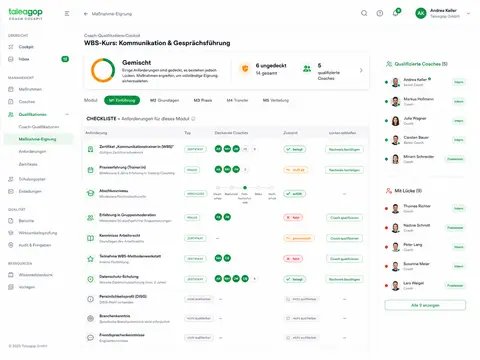Switch to the M2 Grundlagen tab
This screenshot has width=480, height=360.
click(164, 100)
